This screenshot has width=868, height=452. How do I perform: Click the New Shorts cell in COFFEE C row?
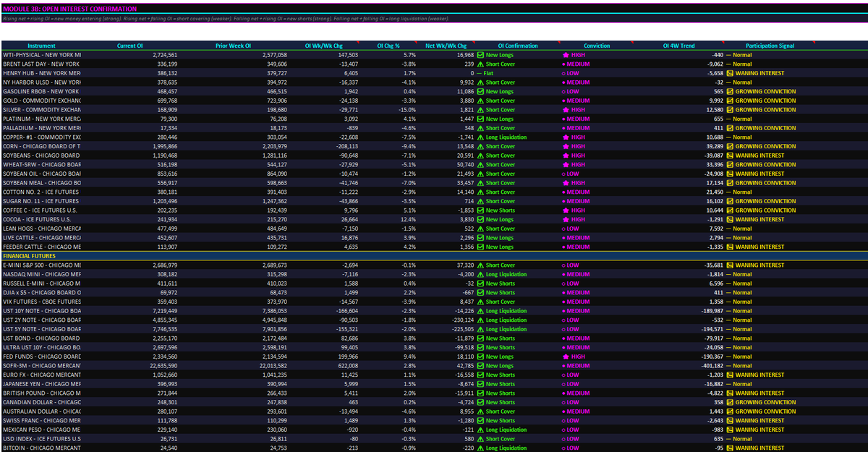click(x=518, y=210)
